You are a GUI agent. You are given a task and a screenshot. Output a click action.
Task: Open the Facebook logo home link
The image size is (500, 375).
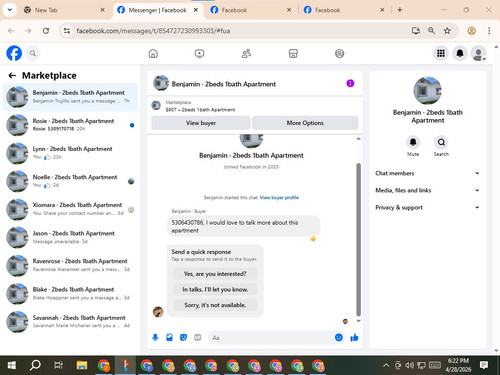click(14, 53)
